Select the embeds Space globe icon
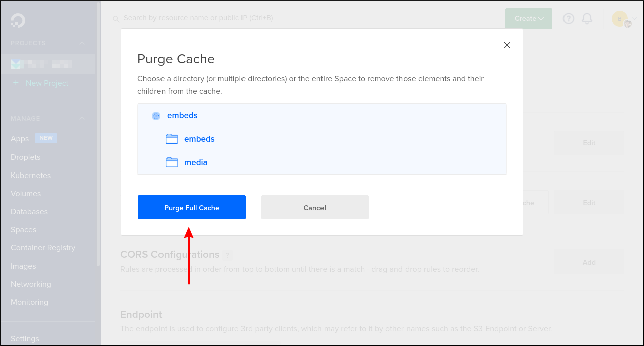The width and height of the screenshot is (644, 346). point(156,115)
